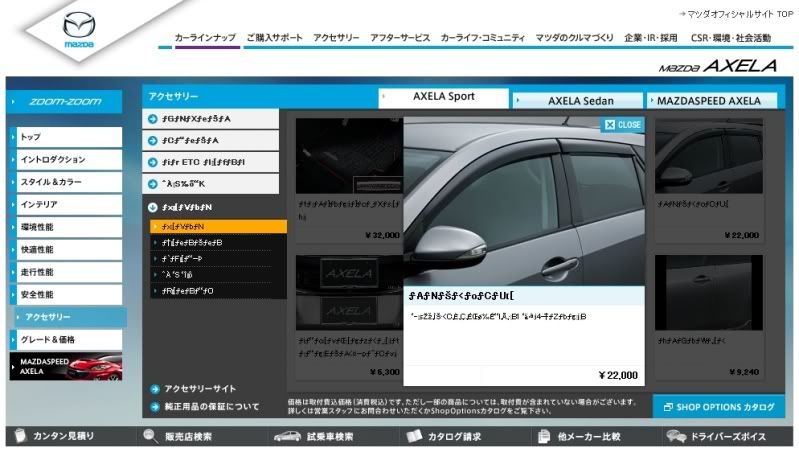Open イントロダクション in the sidebar

tap(66, 159)
